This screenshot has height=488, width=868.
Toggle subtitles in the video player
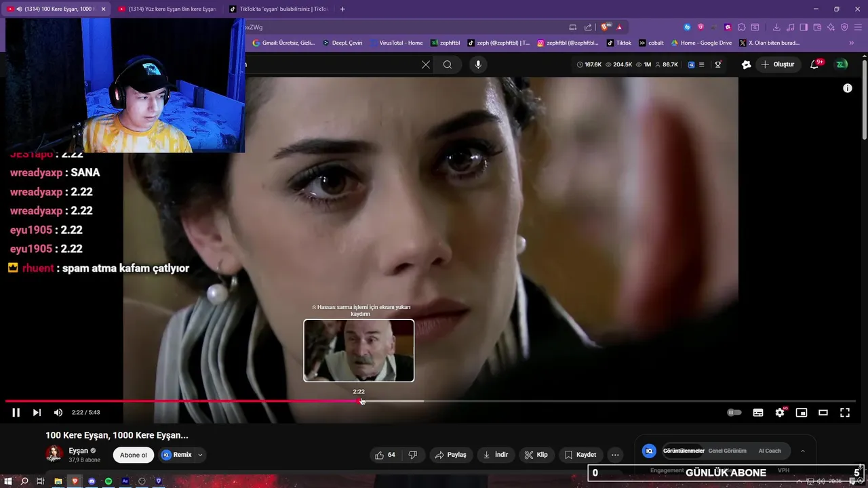(x=758, y=413)
